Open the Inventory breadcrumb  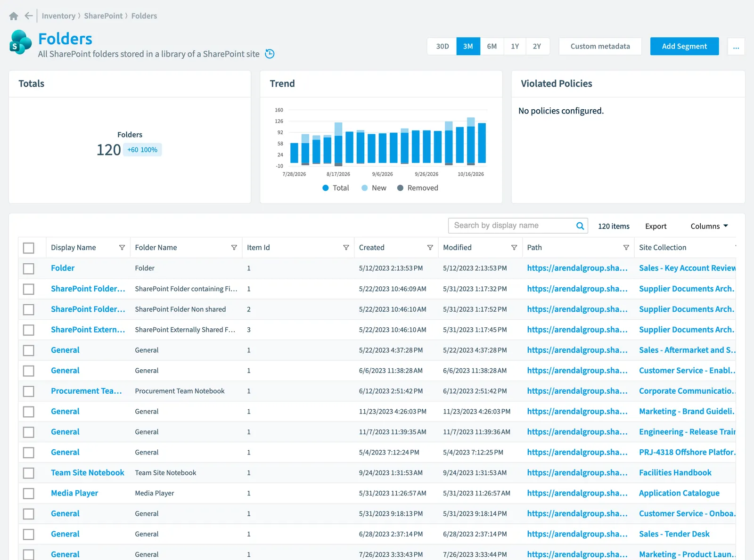(58, 16)
